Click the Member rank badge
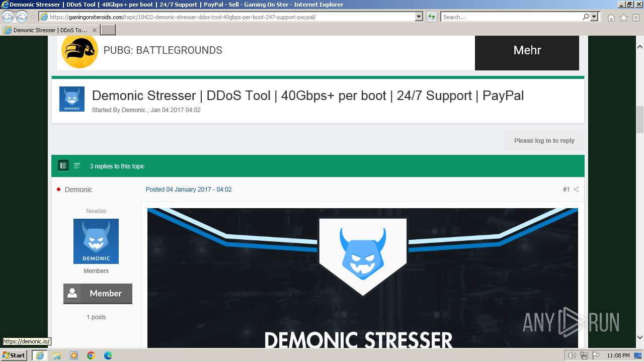The image size is (644, 362). coord(98,294)
